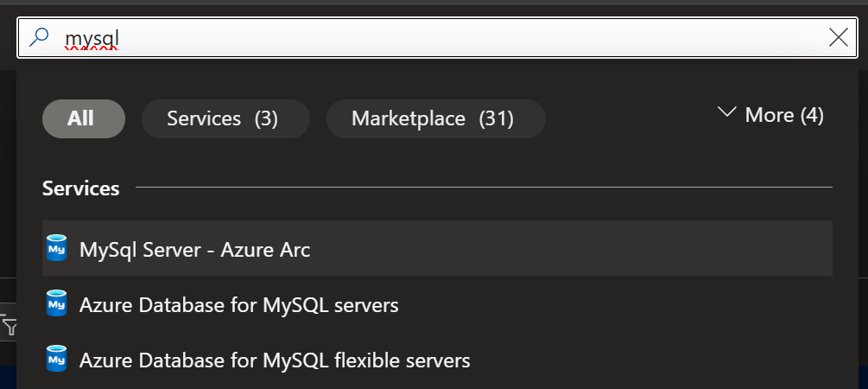The image size is (868, 389).
Task: Click the database icon for Azure Database for MySQL servers
Action: tap(56, 303)
